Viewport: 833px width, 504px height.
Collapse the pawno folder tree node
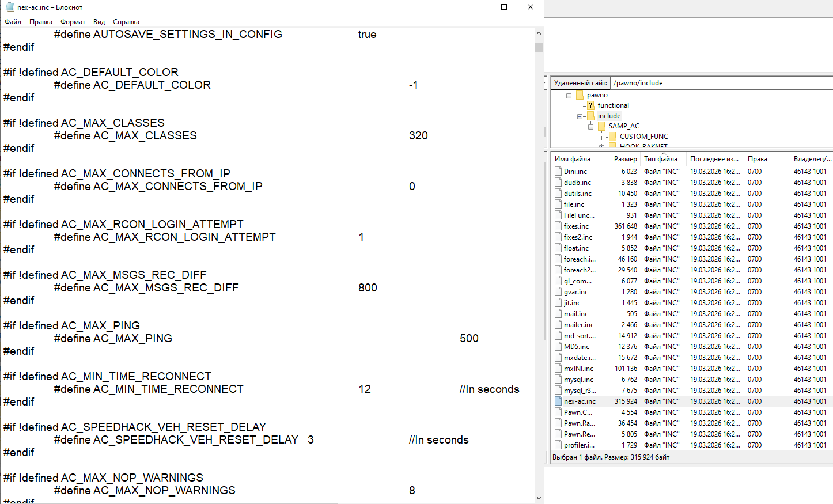[x=569, y=96]
